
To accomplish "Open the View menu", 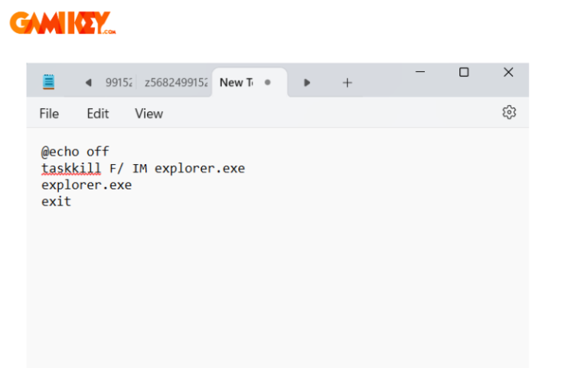I will pyautogui.click(x=149, y=113).
